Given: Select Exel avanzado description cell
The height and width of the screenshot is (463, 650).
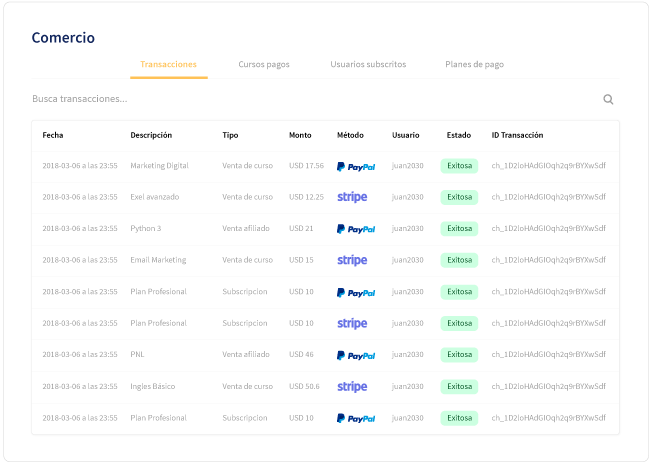Looking at the screenshot, I should pos(155,197).
